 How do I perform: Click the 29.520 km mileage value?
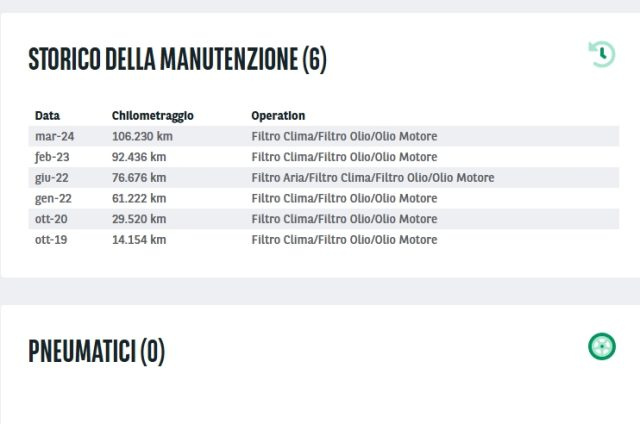[139, 219]
